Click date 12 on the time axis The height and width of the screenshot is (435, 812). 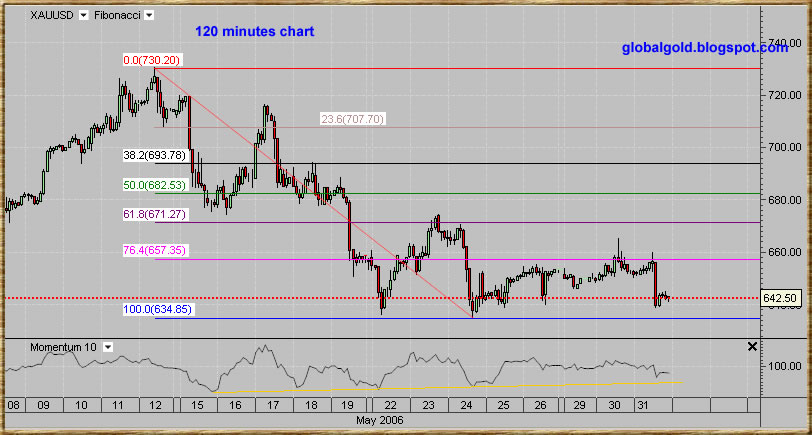coord(155,405)
